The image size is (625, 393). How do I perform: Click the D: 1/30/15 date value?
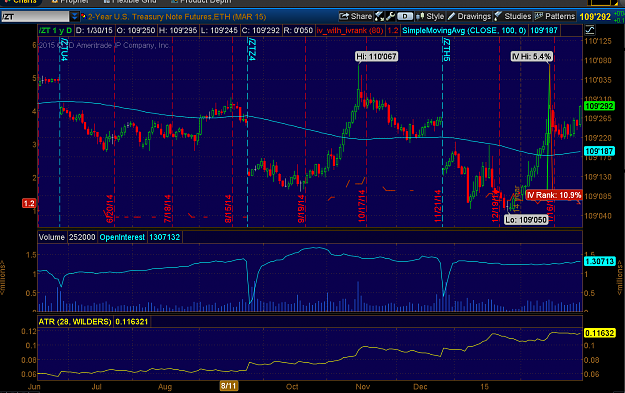[94, 30]
